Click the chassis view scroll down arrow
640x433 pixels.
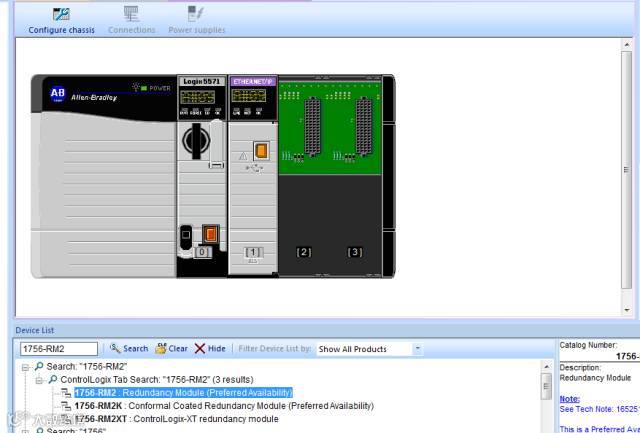click(627, 310)
